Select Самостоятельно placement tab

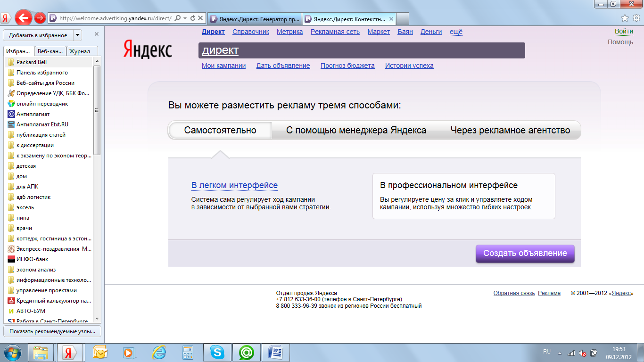(x=220, y=131)
